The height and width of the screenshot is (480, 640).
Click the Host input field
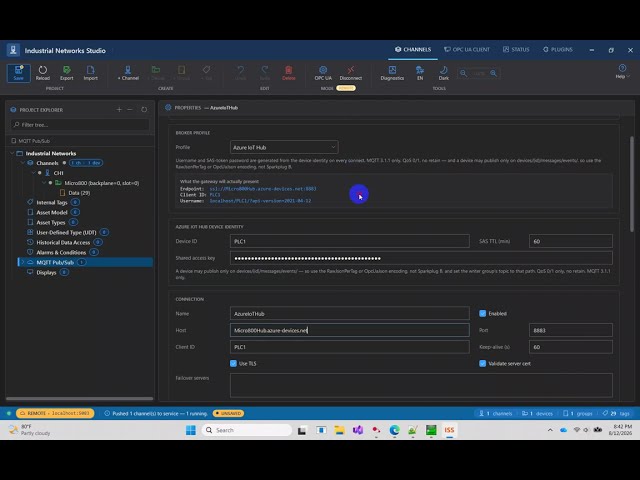coord(350,330)
